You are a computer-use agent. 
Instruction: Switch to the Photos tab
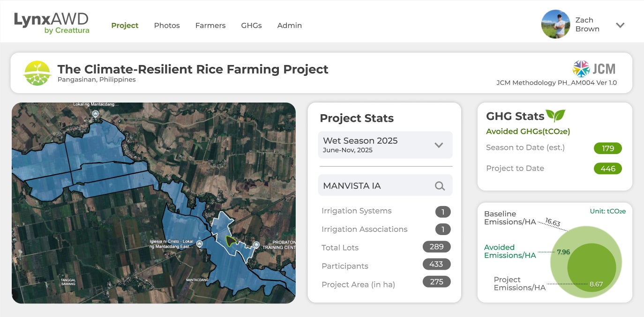click(x=167, y=26)
